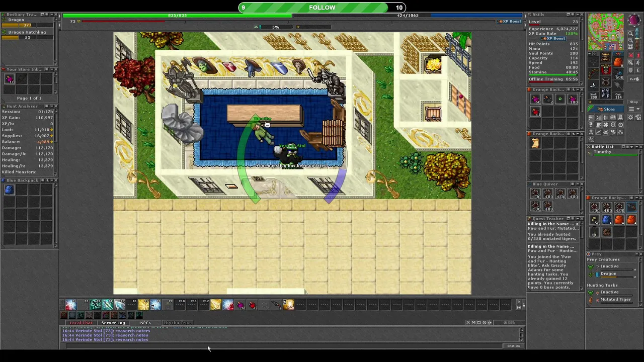The image size is (644, 362).
Task: Click the Stop button
Action: (634, 102)
